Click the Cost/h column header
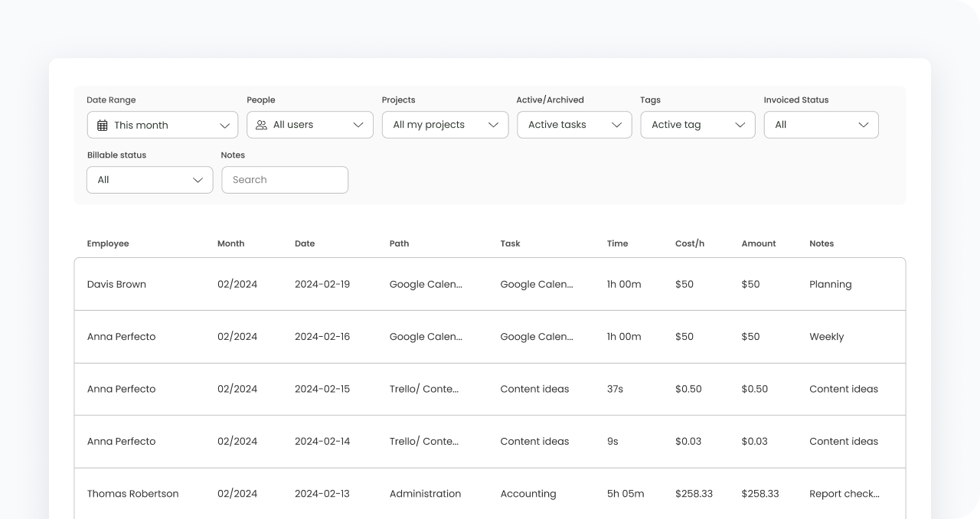 690,243
